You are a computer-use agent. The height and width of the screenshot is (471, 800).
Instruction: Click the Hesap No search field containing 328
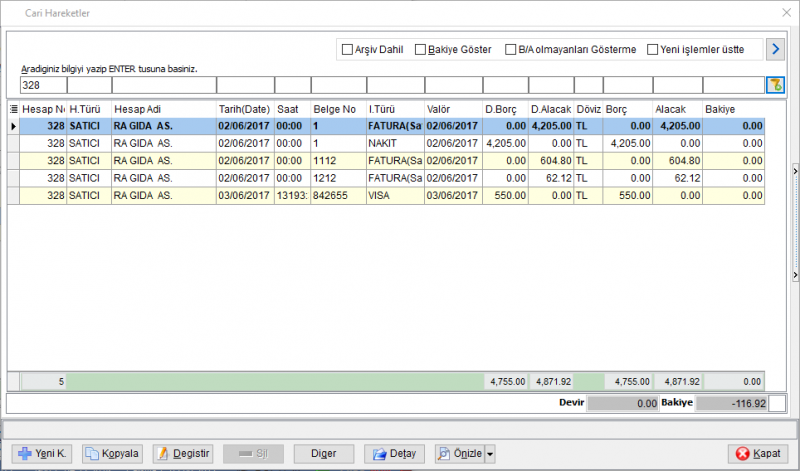[43, 85]
